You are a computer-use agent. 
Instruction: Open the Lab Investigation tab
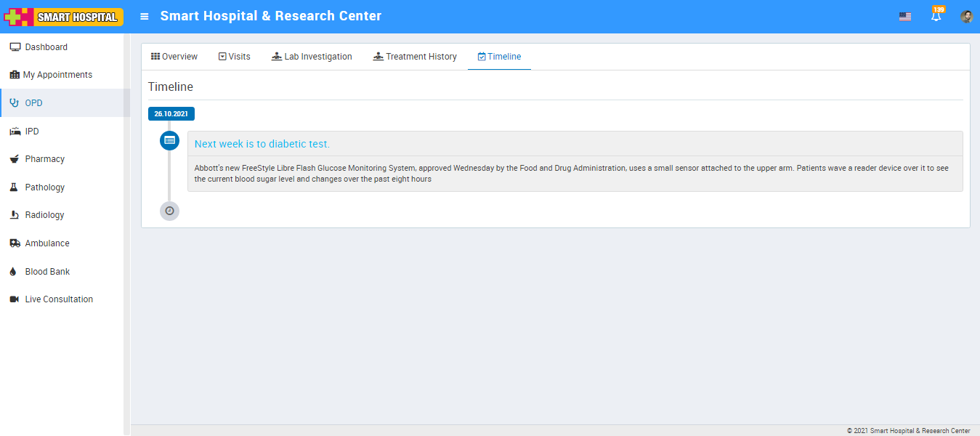312,57
